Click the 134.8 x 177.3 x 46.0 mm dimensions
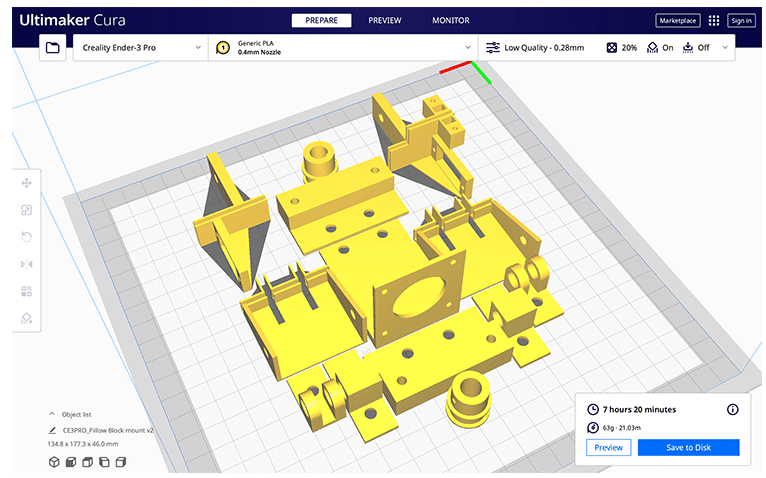This screenshot has height=478, width=766. (83, 444)
